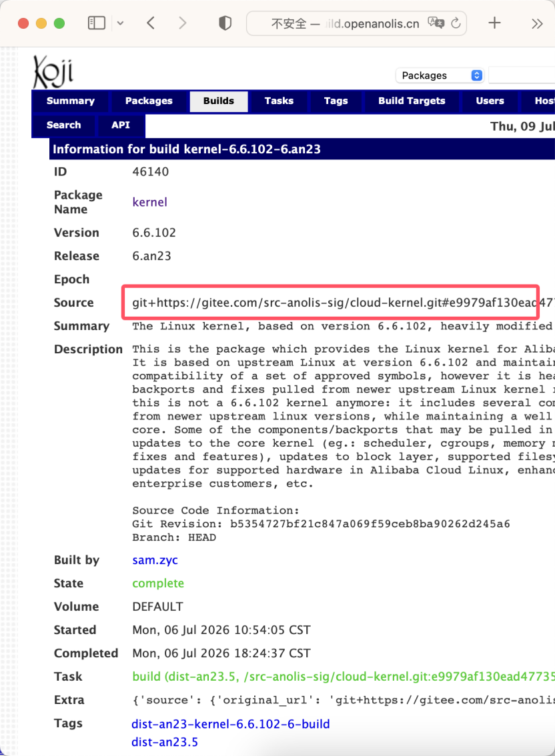Switch to the Tasks tab
The height and width of the screenshot is (756, 555).
pos(279,101)
